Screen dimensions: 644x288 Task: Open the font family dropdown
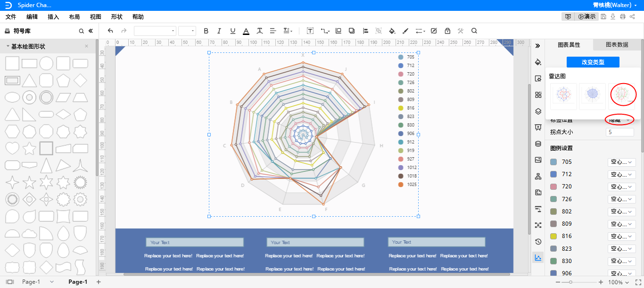(x=155, y=31)
